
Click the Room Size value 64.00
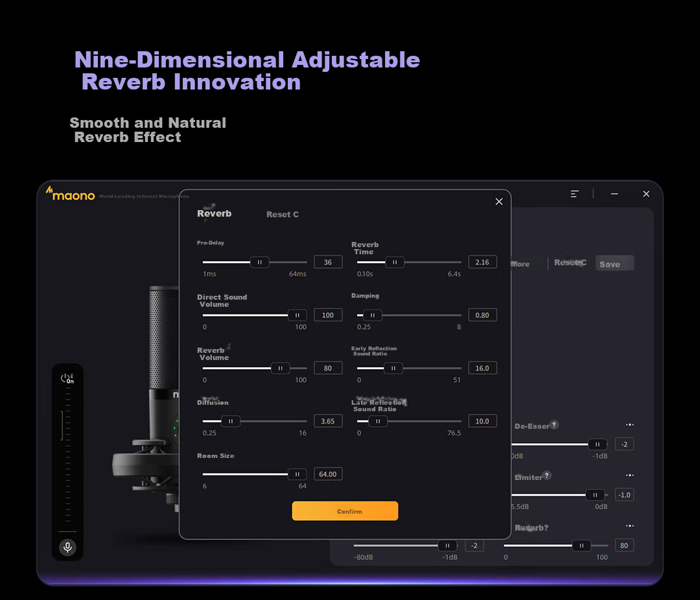click(x=328, y=474)
